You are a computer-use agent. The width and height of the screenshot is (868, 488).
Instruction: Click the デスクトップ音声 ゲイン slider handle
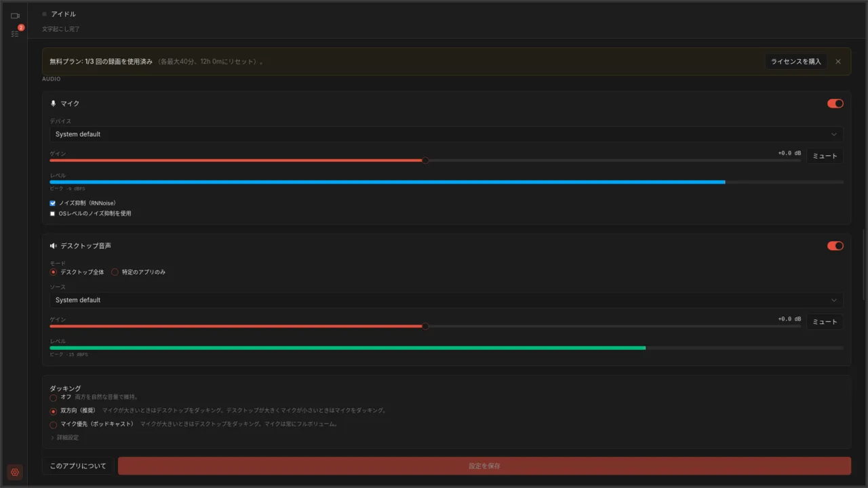tap(425, 327)
